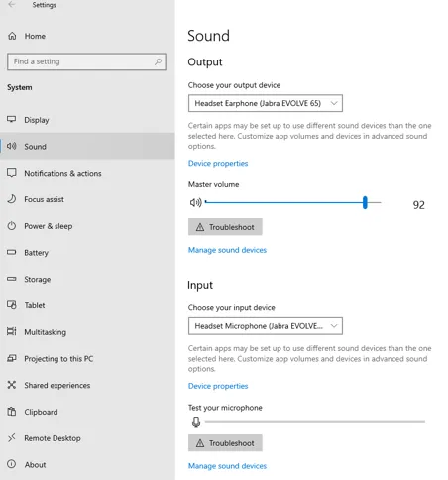Open the output device dropdown

266,103
